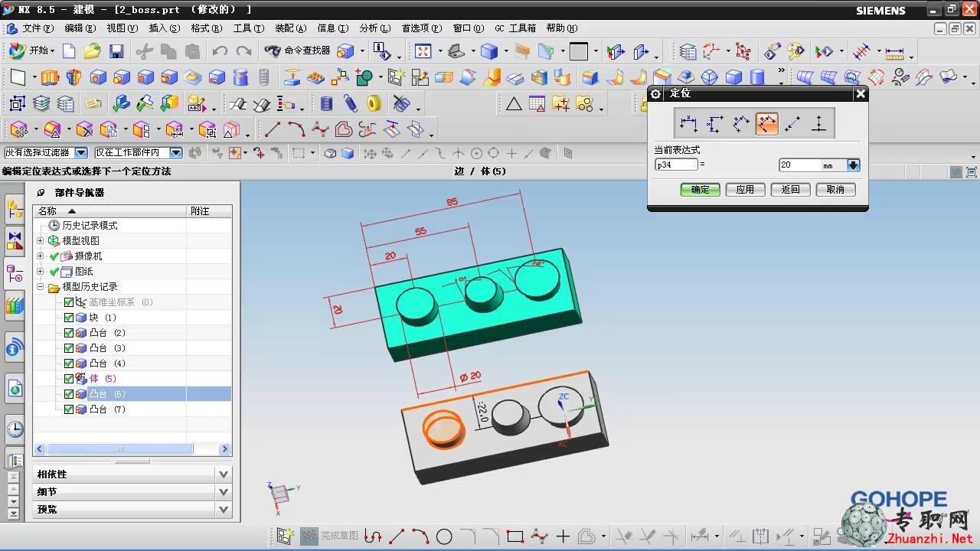This screenshot has width=980, height=551.
Task: Toggle the checkbox for 体 (5)
Action: click(69, 379)
